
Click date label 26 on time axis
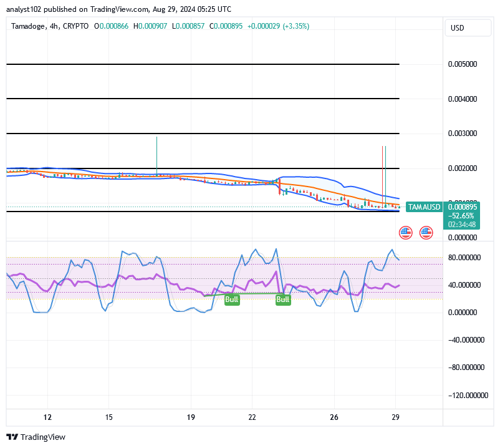tap(334, 417)
